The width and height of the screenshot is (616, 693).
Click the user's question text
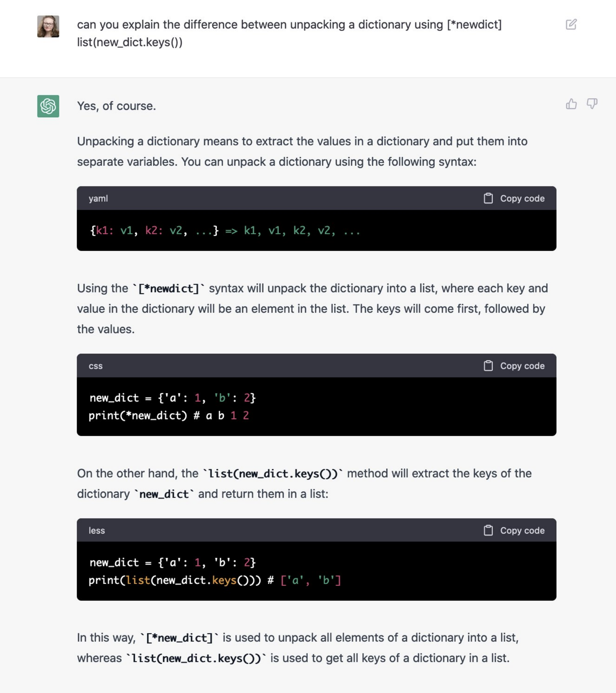coord(289,33)
